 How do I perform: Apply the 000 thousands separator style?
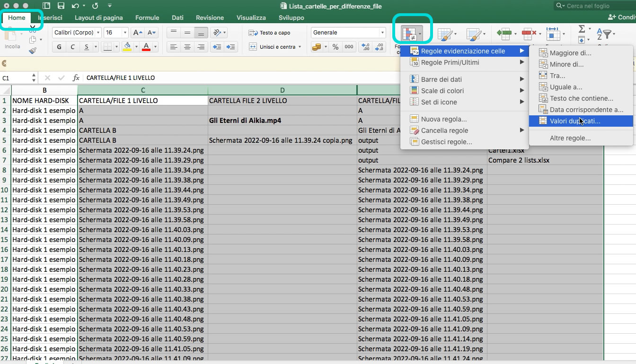tap(349, 47)
